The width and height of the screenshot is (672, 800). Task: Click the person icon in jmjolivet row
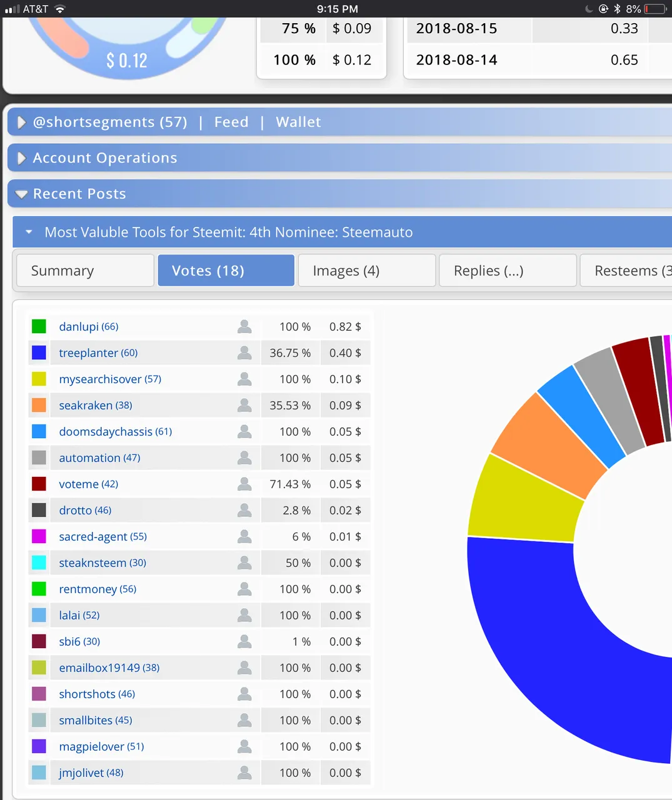[x=244, y=772]
